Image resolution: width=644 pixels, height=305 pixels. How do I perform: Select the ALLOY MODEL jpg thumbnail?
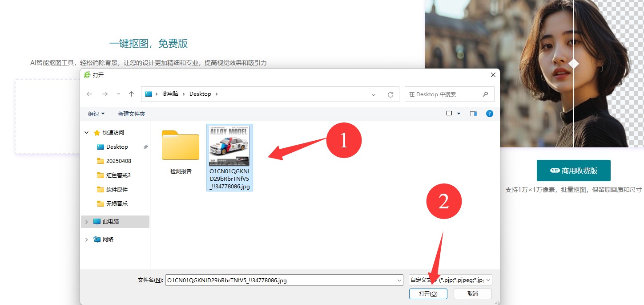tap(229, 146)
